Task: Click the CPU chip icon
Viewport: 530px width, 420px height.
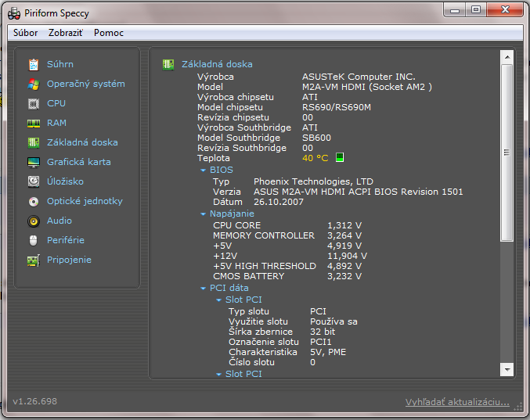Action: (34, 104)
